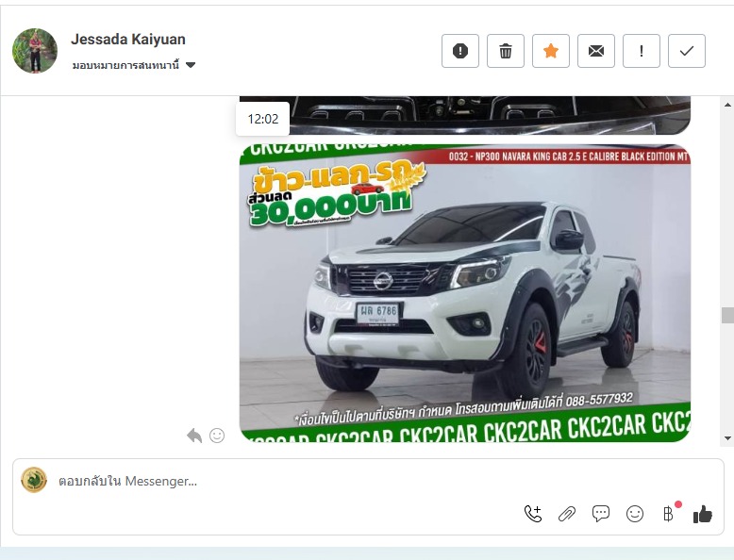Click the 12:02 timestamp label
Viewport: 734px width, 560px height.
pos(263,119)
